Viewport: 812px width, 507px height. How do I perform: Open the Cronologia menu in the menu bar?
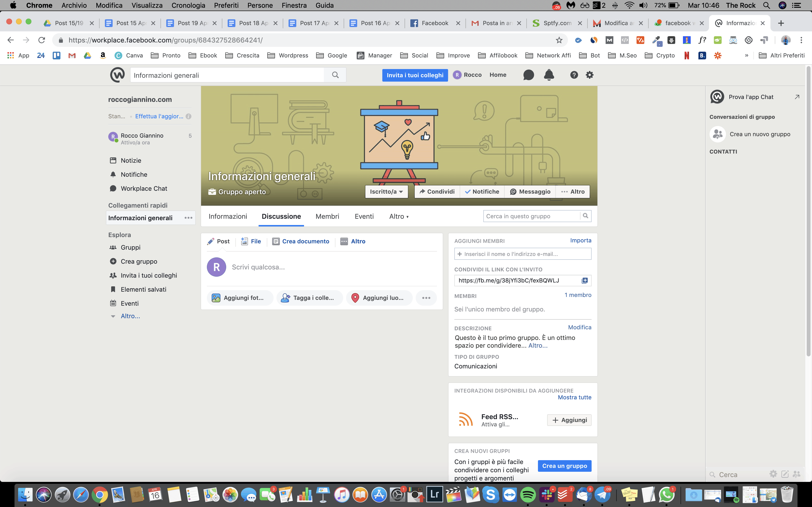(188, 5)
